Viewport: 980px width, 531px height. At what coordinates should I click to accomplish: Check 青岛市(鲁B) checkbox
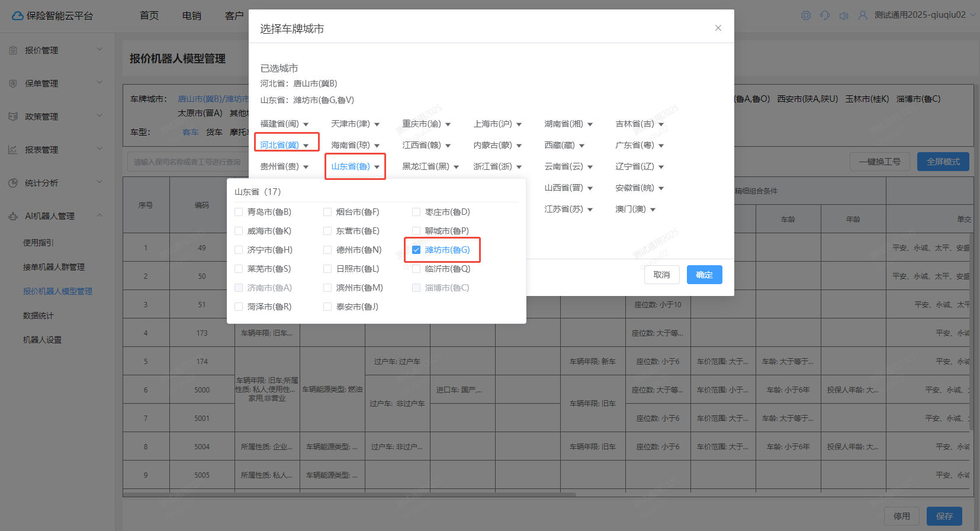(x=239, y=212)
